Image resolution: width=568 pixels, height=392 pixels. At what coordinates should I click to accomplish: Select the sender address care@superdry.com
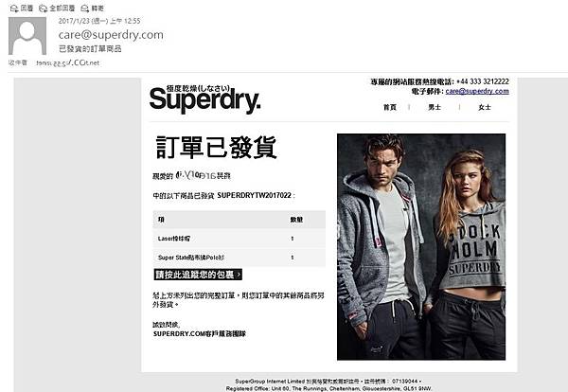pyautogui.click(x=111, y=35)
